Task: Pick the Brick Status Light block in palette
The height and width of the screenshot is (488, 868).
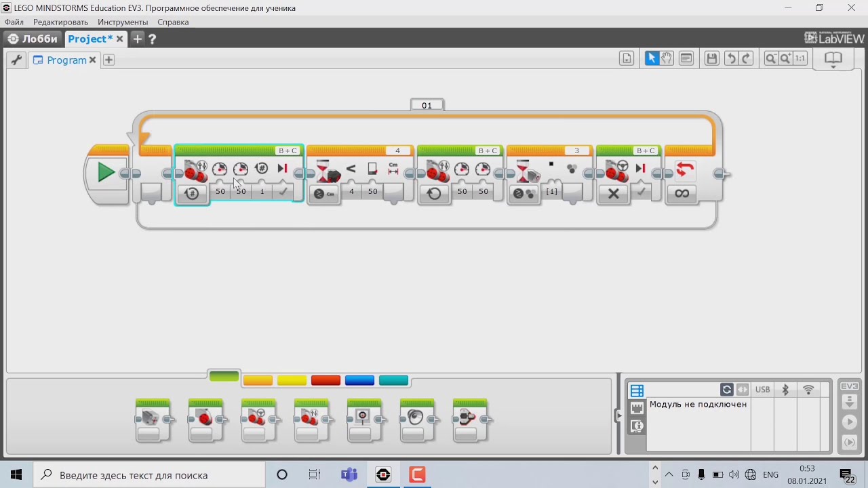Action: pyautogui.click(x=470, y=420)
